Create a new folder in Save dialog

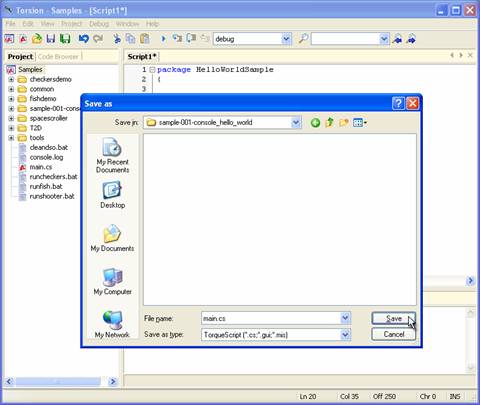click(x=344, y=123)
